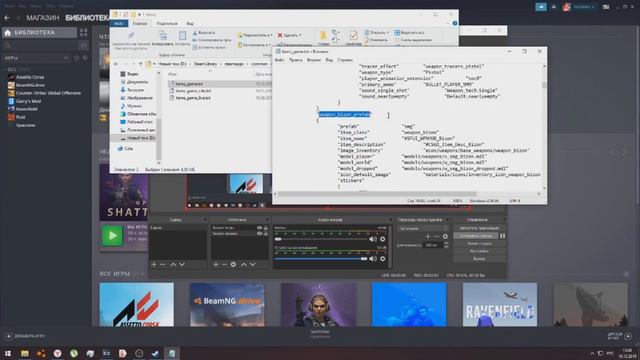
Task: Open source properties gear in OBS Sources panel
Action: [233, 264]
